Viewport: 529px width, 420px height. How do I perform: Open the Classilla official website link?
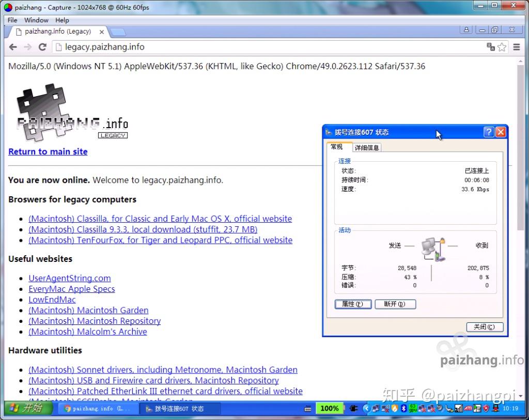click(160, 219)
